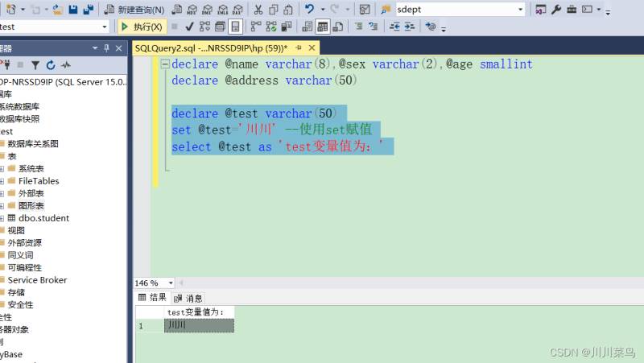Open the sdept search combo box dropdown

[520, 10]
